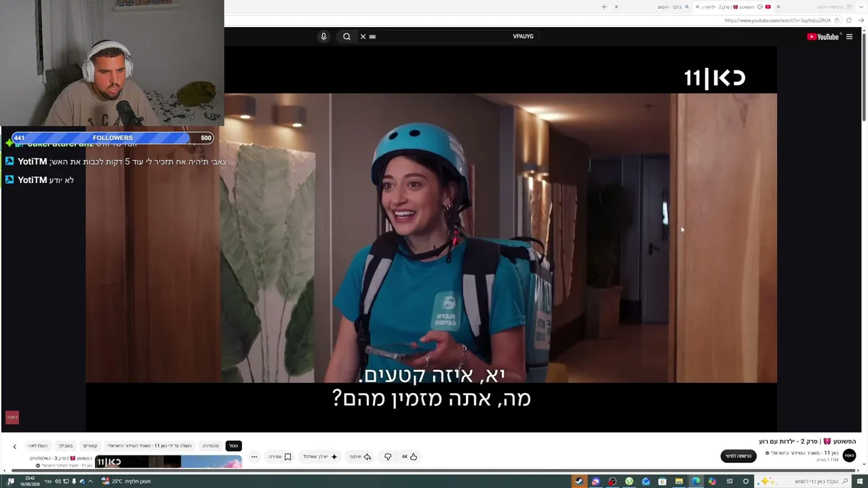Start voice search with microphone icon
Screen dimensions: 868x488
pos(323,37)
